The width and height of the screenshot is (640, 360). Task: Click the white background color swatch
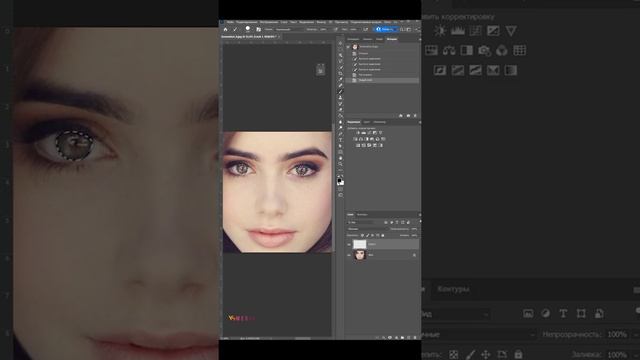342,183
